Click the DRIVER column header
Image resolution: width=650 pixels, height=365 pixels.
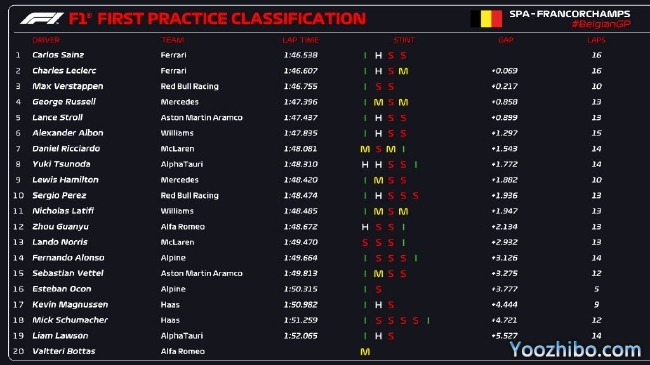[x=46, y=40]
